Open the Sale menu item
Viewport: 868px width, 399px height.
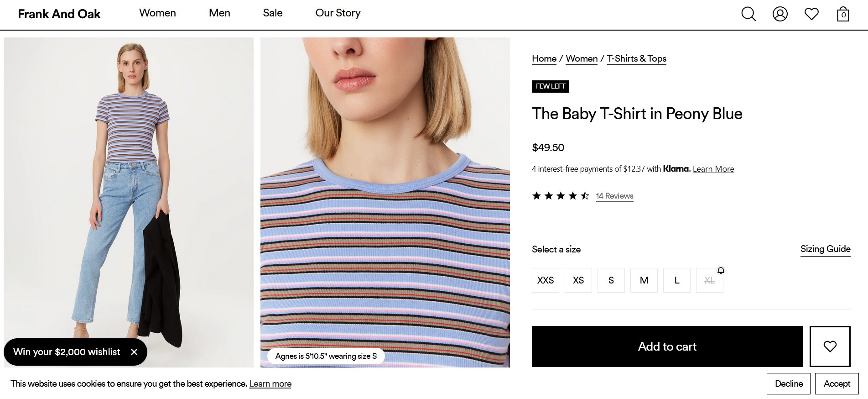273,13
